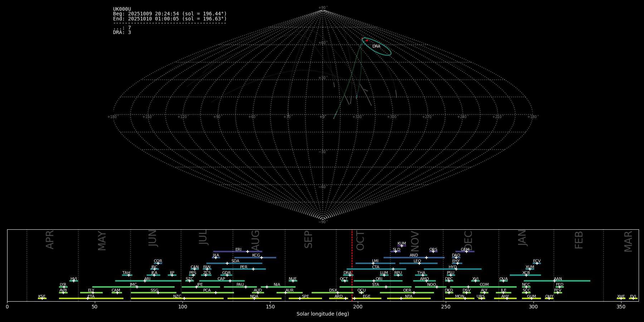This screenshot has height=322, width=644.
Task: Select the ORI peak plus marker
Action: [x=374, y=281]
